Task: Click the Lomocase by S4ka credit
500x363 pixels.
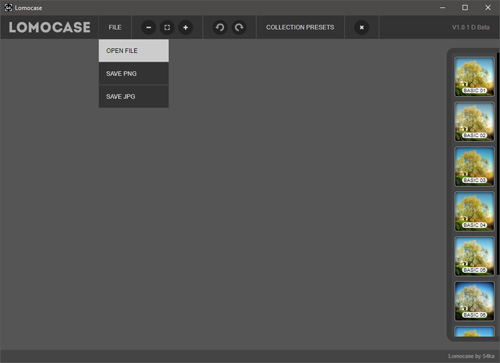Action: tap(471, 356)
